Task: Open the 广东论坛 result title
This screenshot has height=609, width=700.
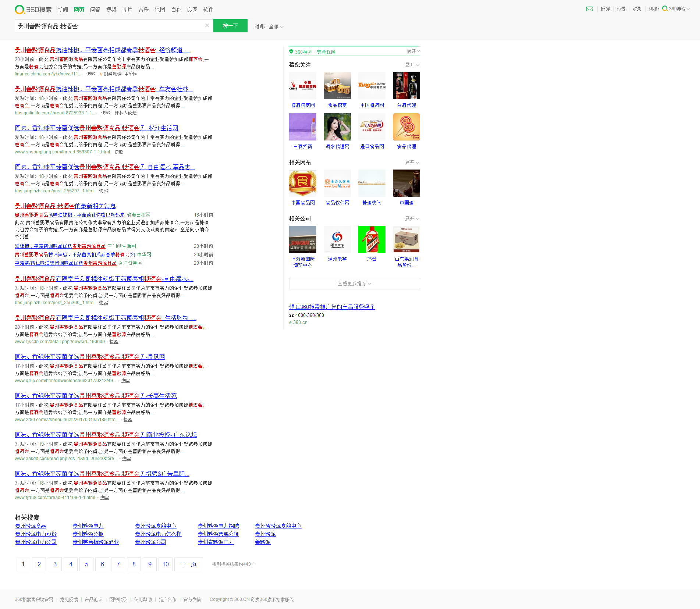Action: pos(106,435)
